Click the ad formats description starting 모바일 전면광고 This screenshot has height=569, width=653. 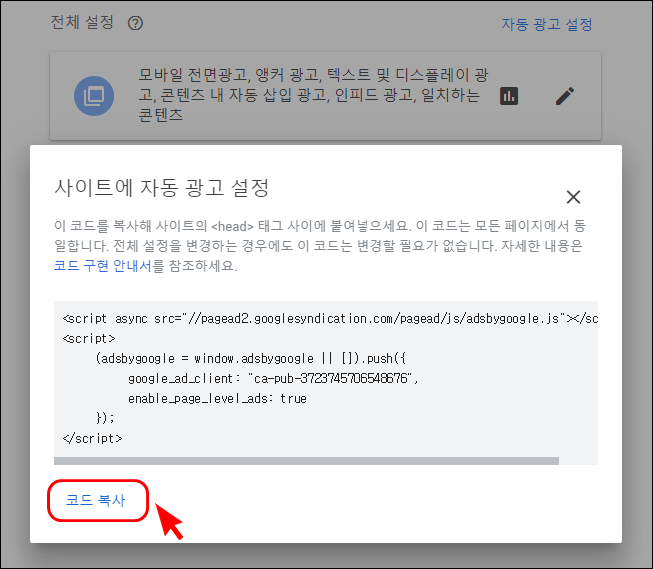[313, 95]
